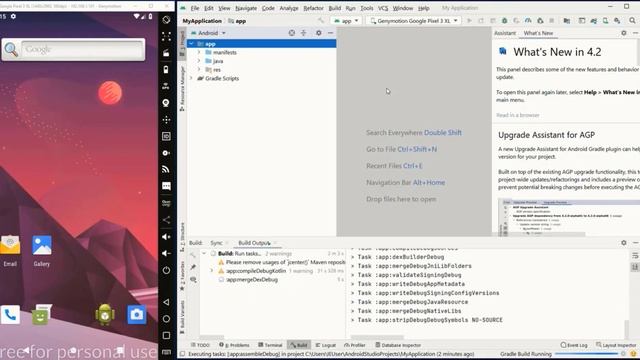The image size is (640, 360).
Task: Open Assistant panel gear settings
Action: 624,33
